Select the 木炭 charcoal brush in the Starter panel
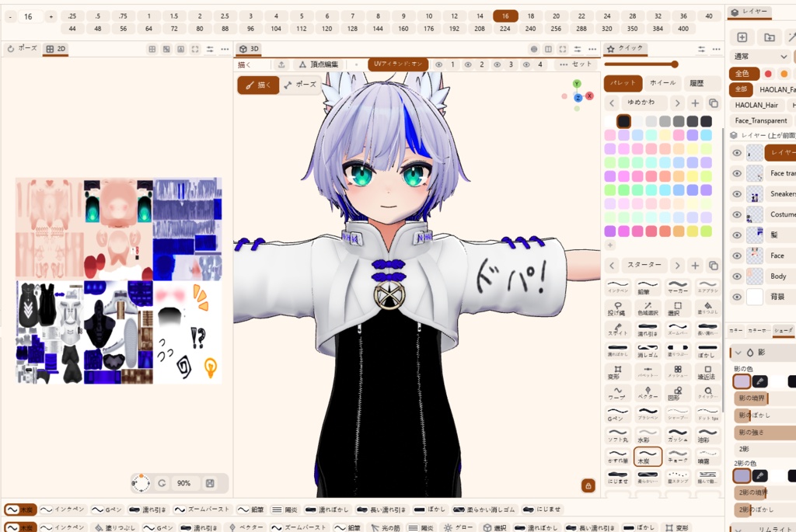 648,457
